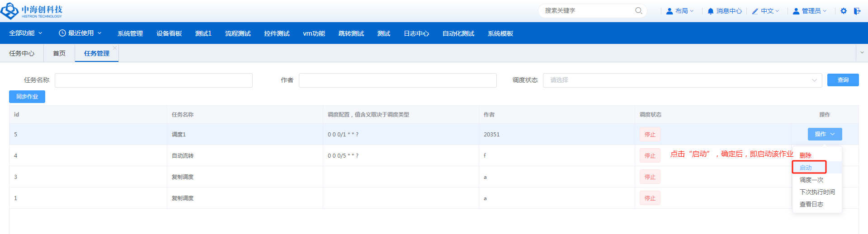Open the 调度状态 select dropdown
Screen dimensions: 868x234
(x=682, y=80)
